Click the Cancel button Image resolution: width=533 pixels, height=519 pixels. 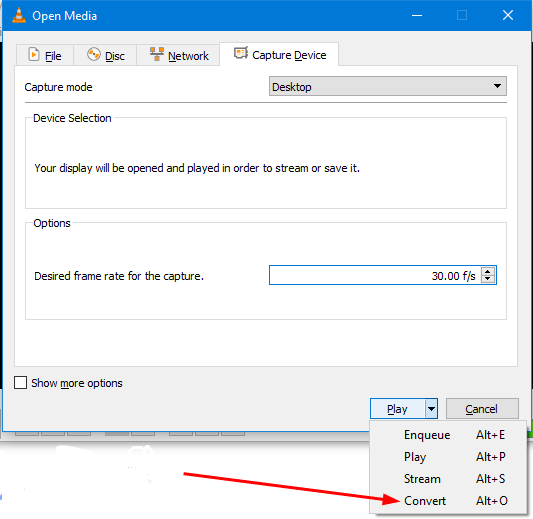482,409
